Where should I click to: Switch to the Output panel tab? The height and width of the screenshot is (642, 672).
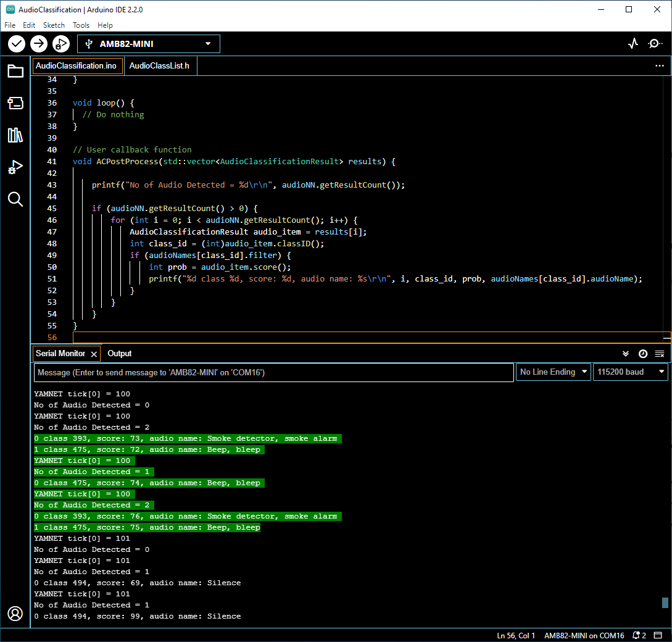pyautogui.click(x=120, y=354)
